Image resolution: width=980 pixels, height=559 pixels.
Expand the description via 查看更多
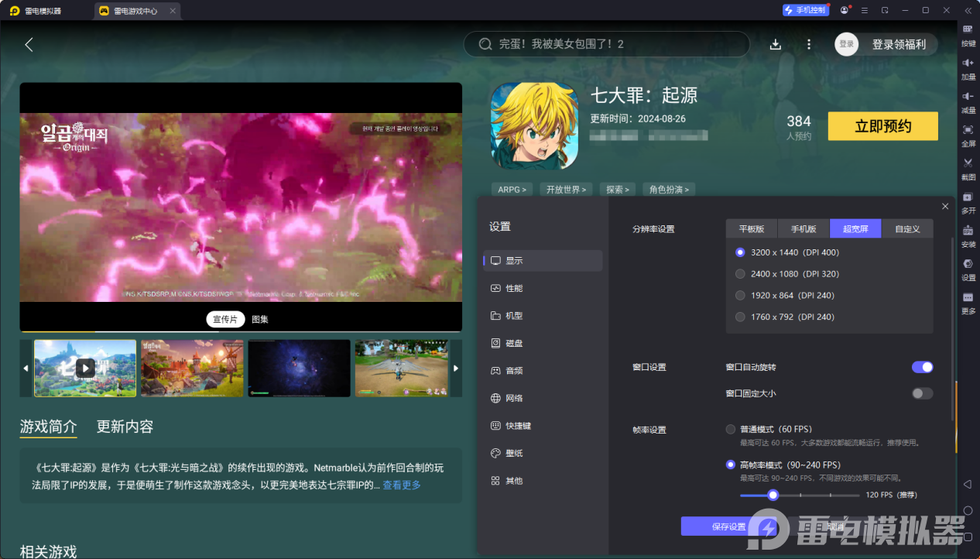402,485
